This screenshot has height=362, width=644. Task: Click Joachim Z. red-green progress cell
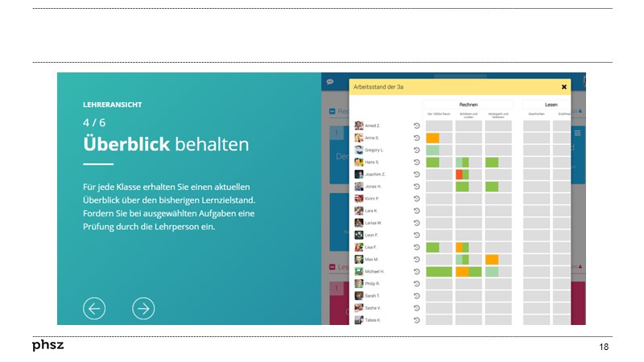click(462, 175)
